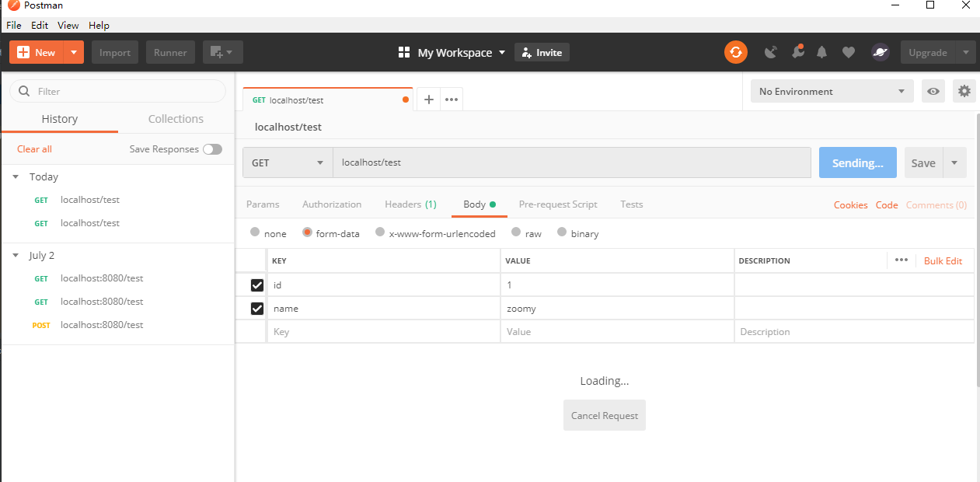This screenshot has width=980, height=482.
Task: Open the No Environment dropdown
Action: pos(832,91)
